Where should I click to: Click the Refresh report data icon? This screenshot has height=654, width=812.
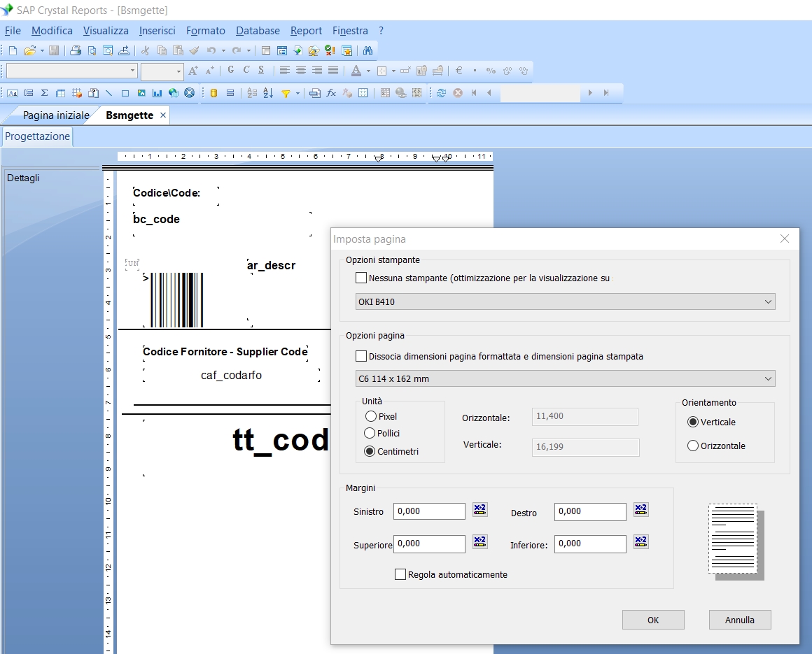(x=441, y=92)
